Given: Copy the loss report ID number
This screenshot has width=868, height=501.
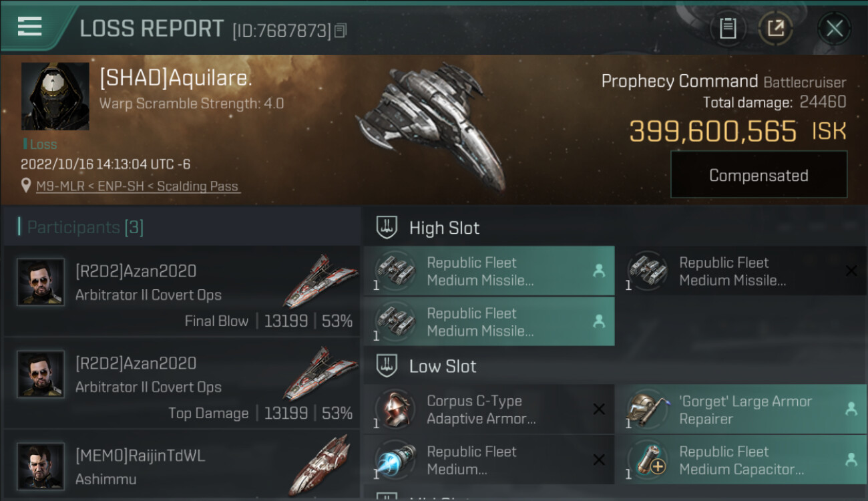Looking at the screenshot, I should click(341, 30).
